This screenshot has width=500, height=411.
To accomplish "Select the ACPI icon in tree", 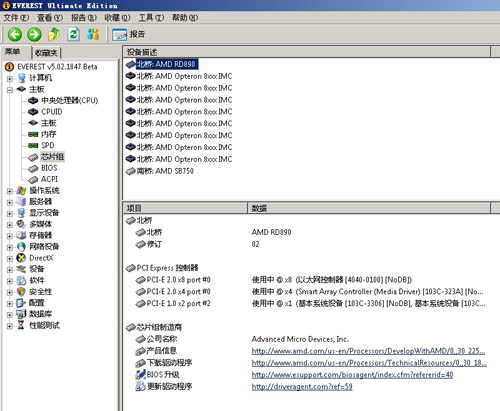I will [33, 180].
